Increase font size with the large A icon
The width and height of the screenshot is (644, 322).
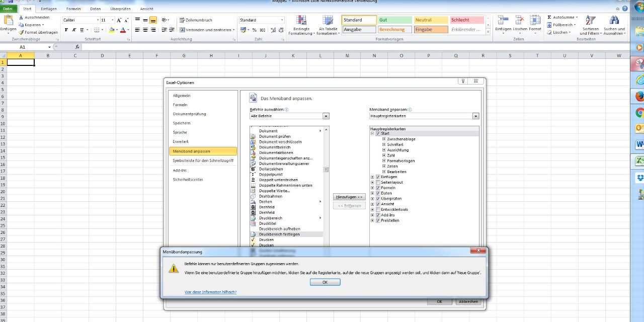point(119,20)
